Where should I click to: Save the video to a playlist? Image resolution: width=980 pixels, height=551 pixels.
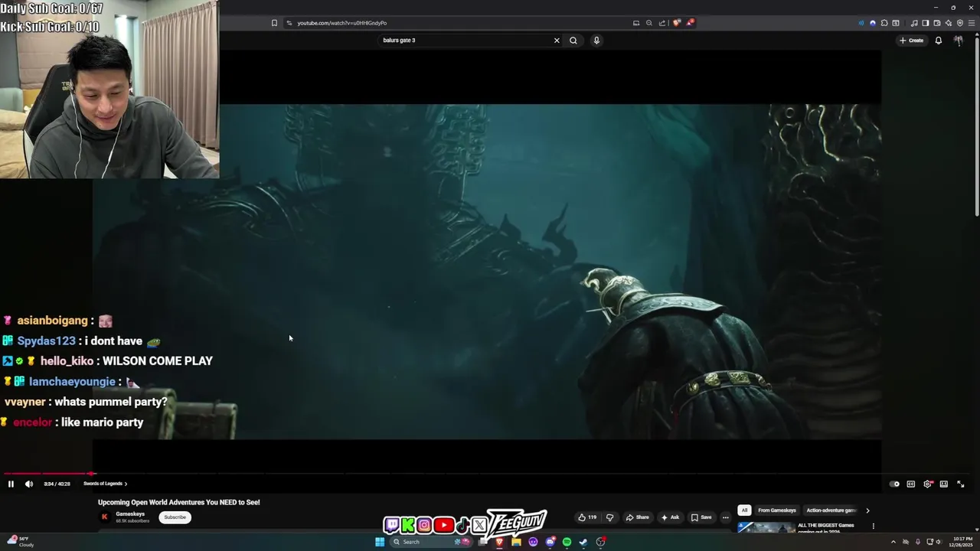click(701, 517)
